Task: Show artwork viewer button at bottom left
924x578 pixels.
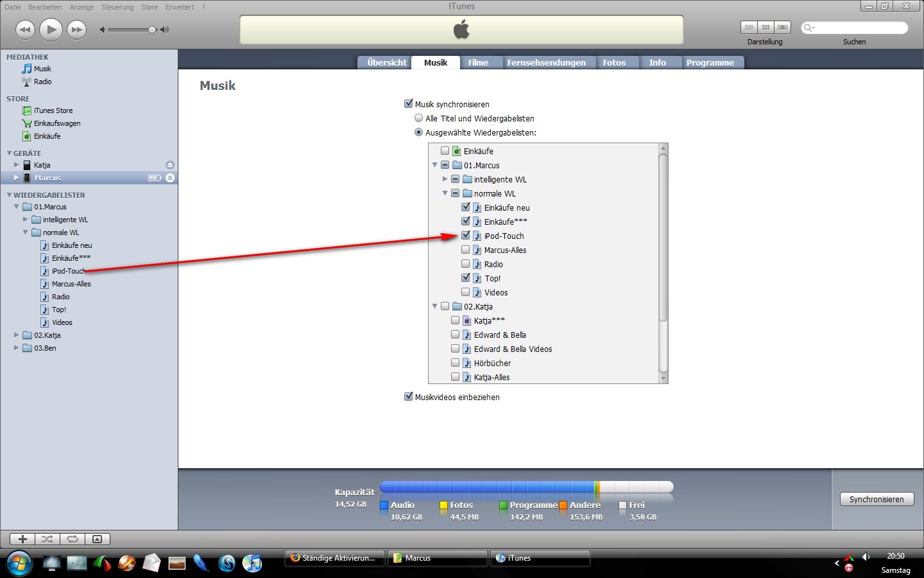Action: point(98,539)
